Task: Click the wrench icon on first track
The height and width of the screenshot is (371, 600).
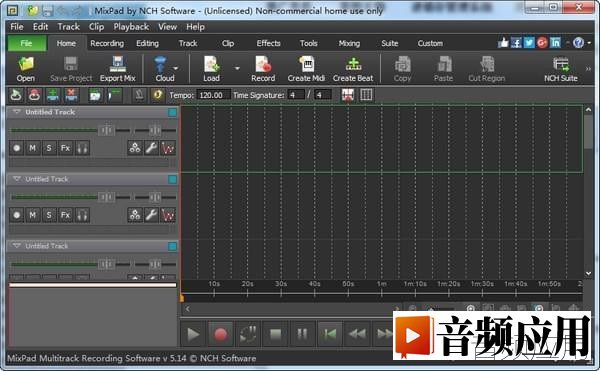Action: click(x=151, y=148)
